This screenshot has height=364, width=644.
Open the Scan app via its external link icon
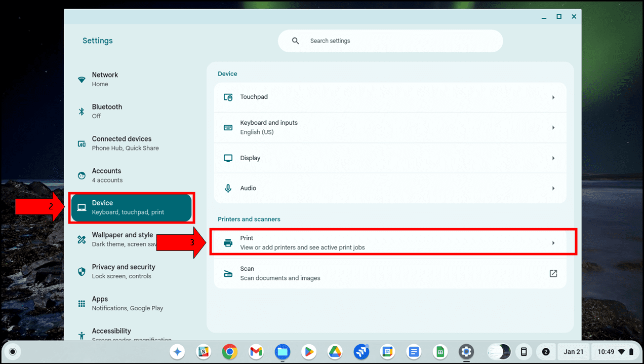(x=553, y=273)
